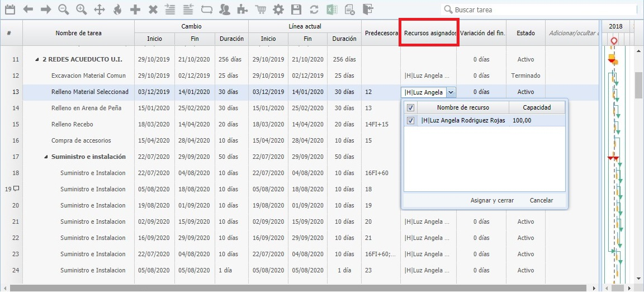
Task: Click the document with X icon
Action: point(350,10)
